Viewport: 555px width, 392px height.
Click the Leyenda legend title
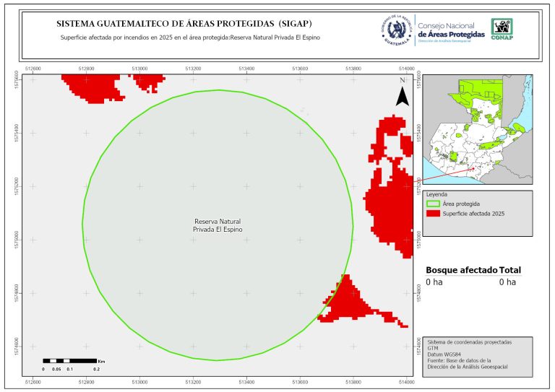[x=437, y=194]
